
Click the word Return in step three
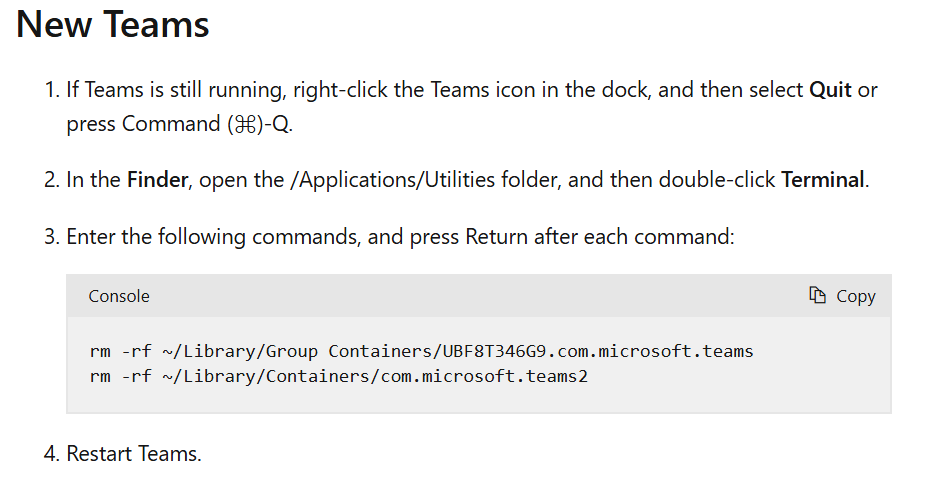tap(496, 237)
